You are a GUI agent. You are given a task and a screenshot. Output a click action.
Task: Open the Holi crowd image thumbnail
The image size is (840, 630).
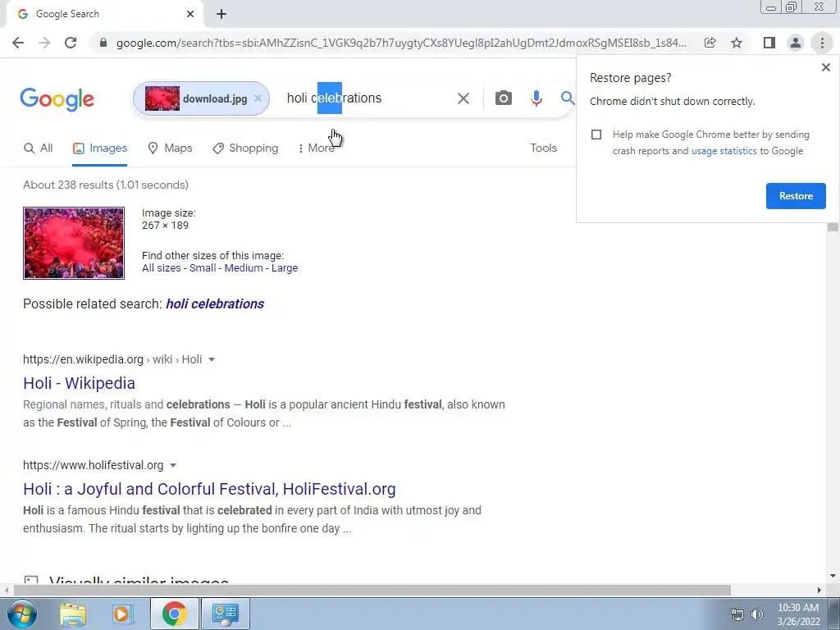click(74, 243)
